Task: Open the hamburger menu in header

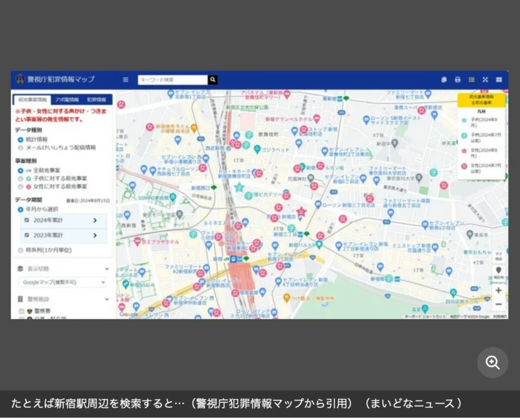Action: (x=126, y=80)
